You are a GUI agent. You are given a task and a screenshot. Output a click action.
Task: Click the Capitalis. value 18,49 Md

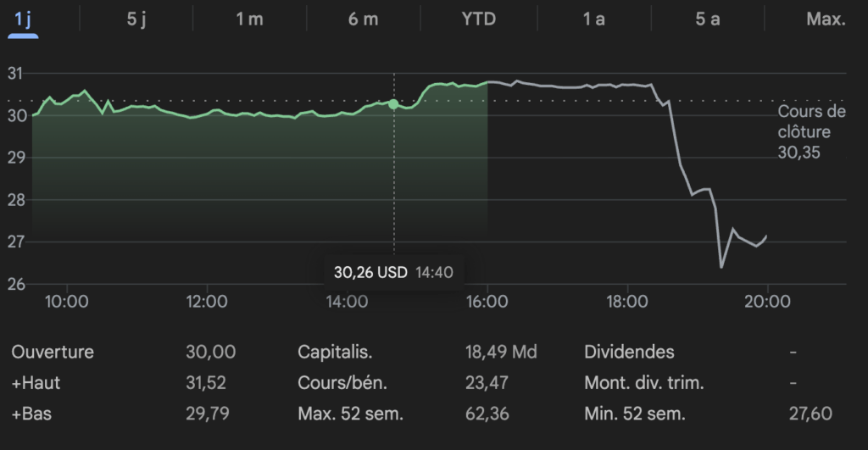click(x=501, y=352)
